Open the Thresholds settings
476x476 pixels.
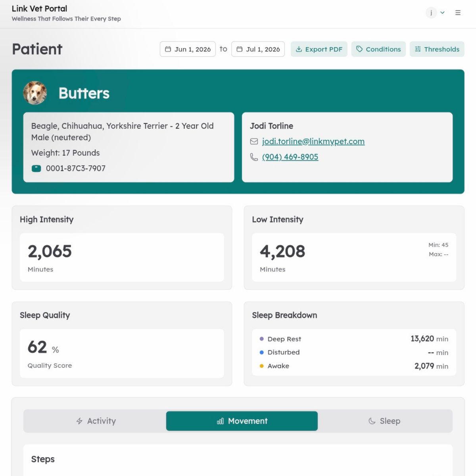coord(437,49)
